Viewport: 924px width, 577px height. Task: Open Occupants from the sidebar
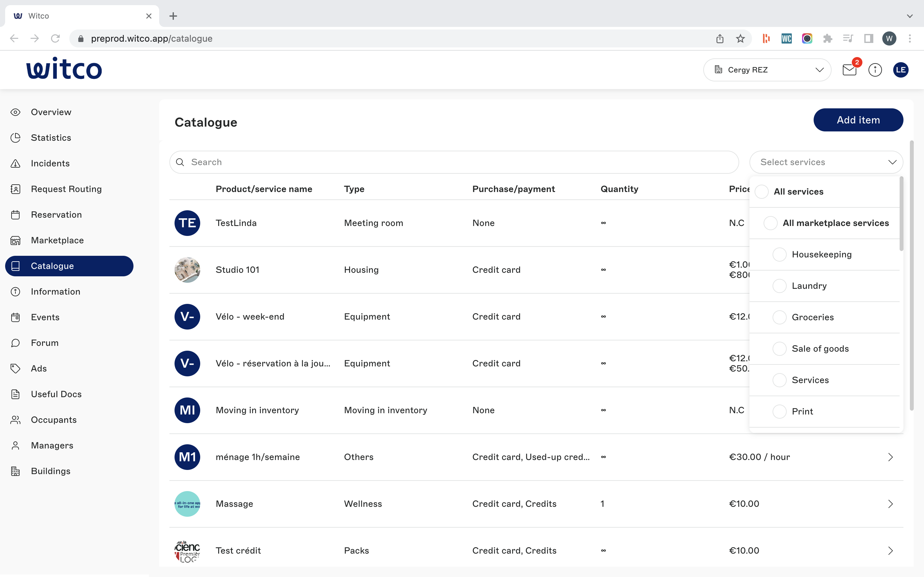point(54,420)
